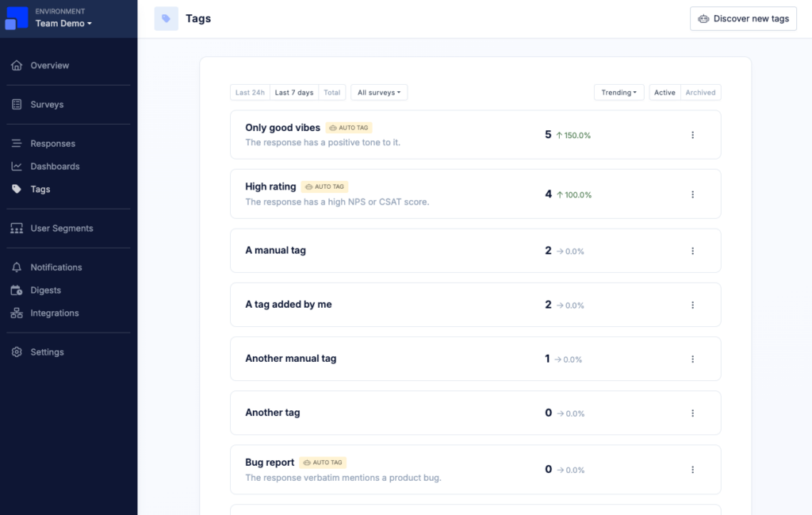This screenshot has height=515, width=812.
Task: Open the Dashboards chart icon
Action: (x=17, y=167)
